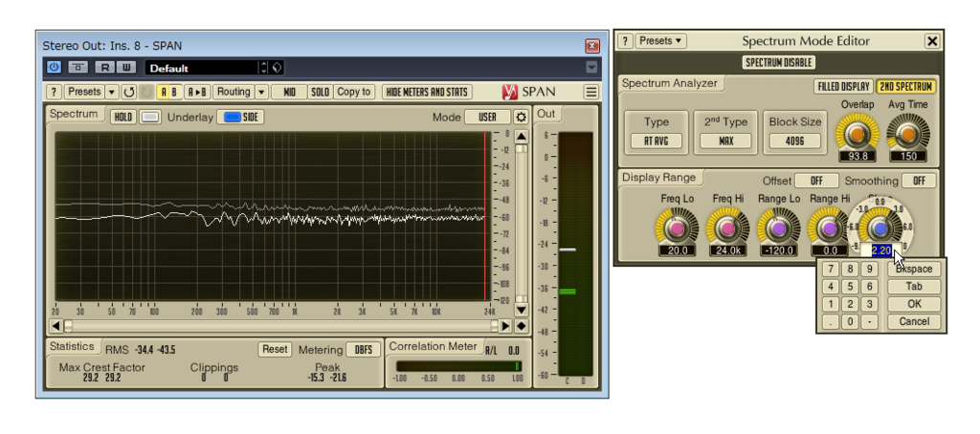Click the Presets button in SPAN toolbar

(x=84, y=92)
